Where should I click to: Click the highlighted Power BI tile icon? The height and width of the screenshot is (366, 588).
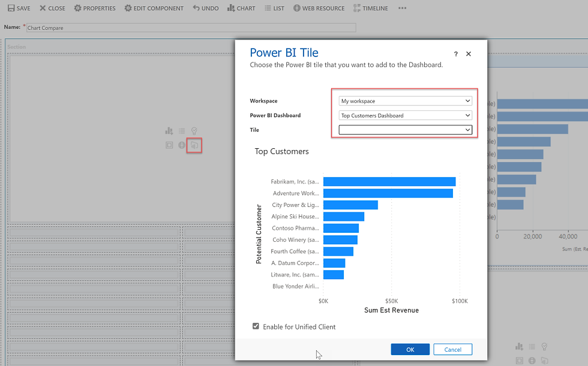pos(194,145)
